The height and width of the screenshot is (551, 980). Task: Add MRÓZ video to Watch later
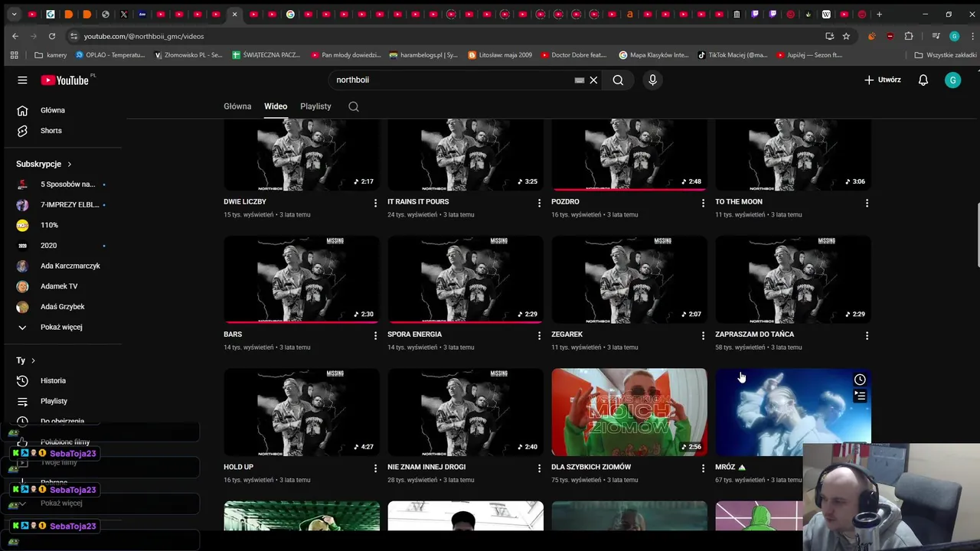[x=860, y=380]
